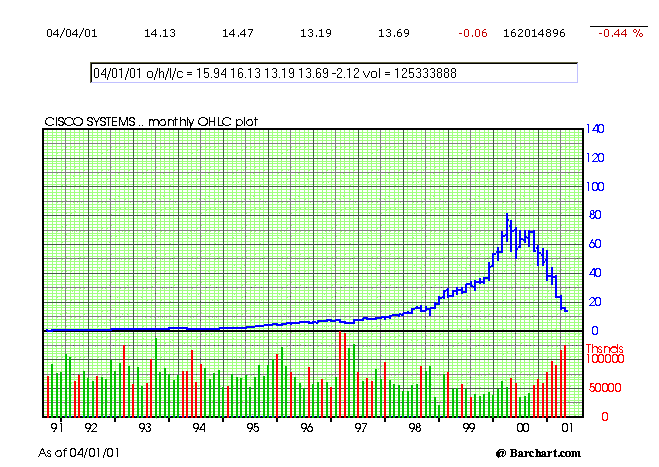Screen dimensions: 659x467
Task: Click the 40 price axis label
Action: pyautogui.click(x=595, y=273)
